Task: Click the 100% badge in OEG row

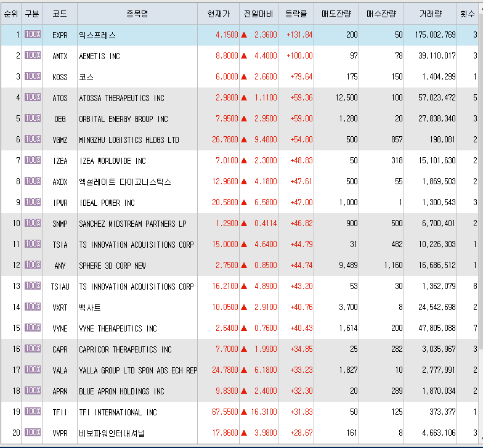Action: click(x=33, y=118)
